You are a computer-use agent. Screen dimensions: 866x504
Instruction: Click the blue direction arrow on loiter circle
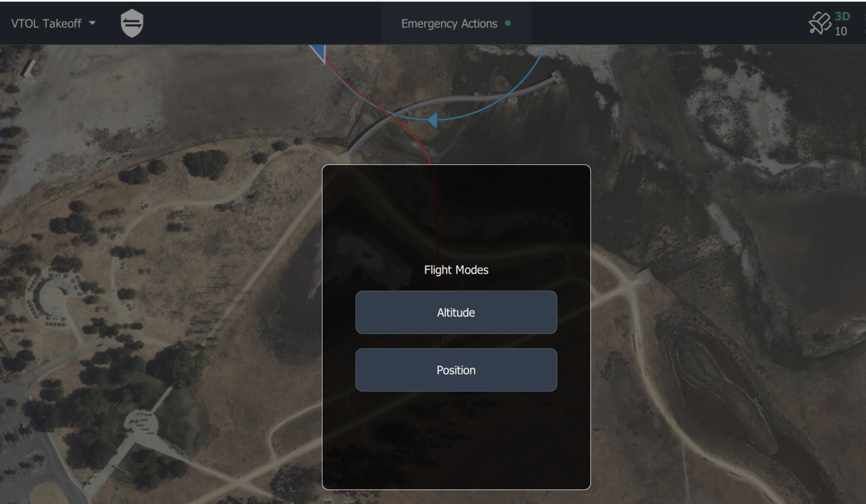coord(432,120)
